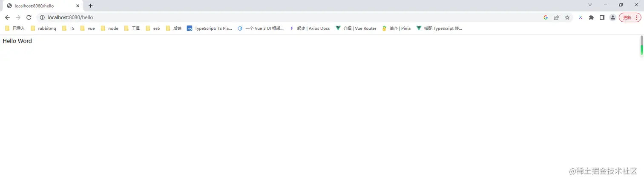Bookmark this page with the star
Screen dimensions: 644x182
point(567,17)
